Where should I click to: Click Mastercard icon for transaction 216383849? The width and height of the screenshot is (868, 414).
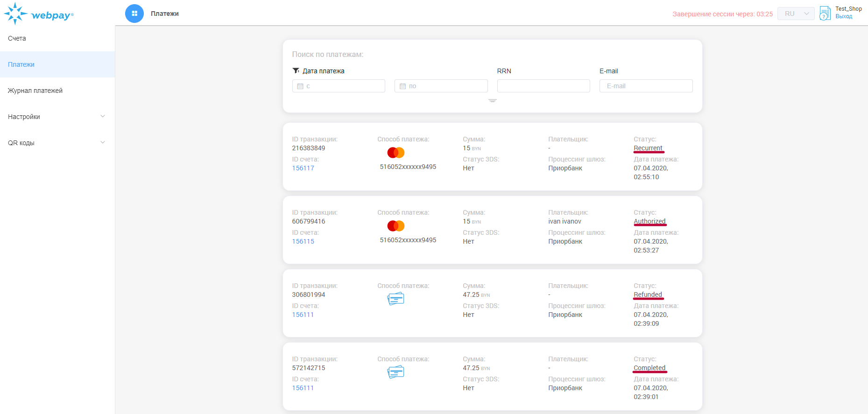pos(395,153)
